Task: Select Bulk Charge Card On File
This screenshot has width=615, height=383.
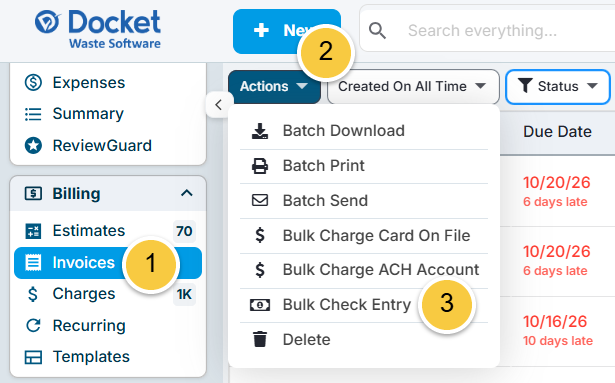Action: pyautogui.click(x=364, y=235)
